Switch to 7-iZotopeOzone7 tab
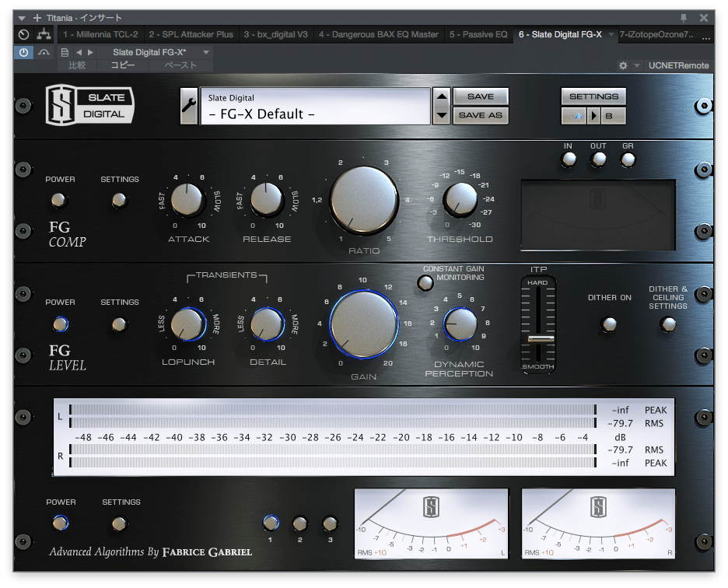The height and width of the screenshot is (588, 728). tap(656, 34)
